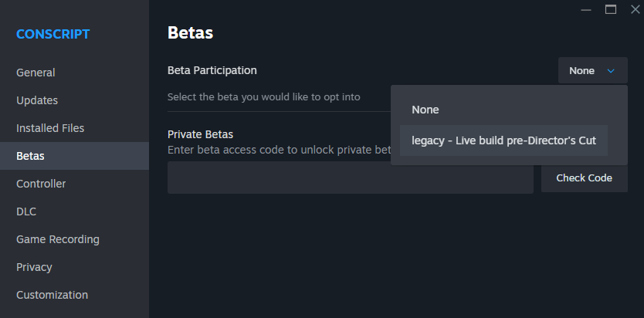Click the private beta access code field
This screenshot has width=644, height=318.
tap(350, 178)
